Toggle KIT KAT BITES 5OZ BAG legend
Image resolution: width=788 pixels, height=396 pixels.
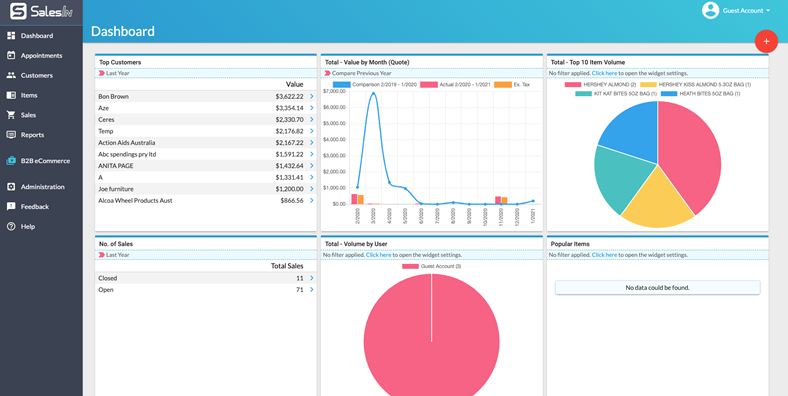[x=616, y=93]
